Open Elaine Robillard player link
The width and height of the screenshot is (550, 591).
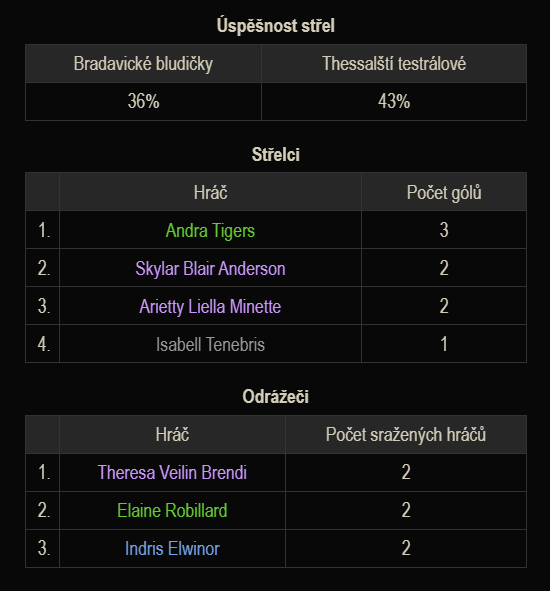172,510
